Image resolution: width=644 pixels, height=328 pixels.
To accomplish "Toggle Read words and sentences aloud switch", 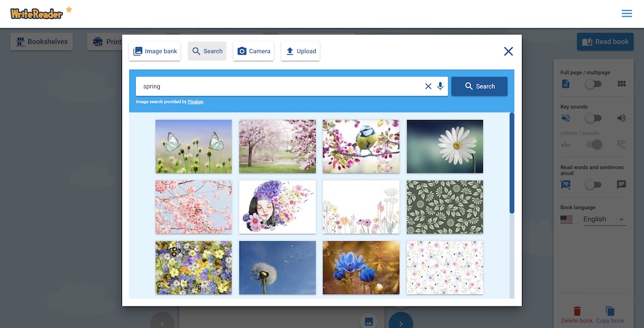I will pyautogui.click(x=594, y=185).
